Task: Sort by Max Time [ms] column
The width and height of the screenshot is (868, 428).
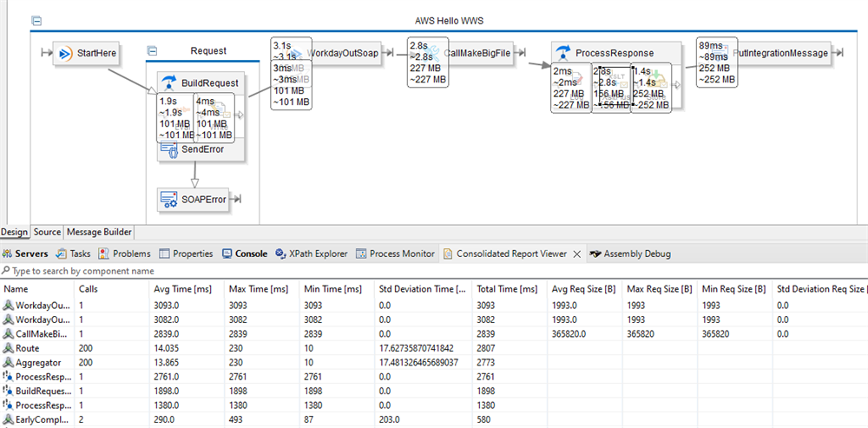Action: [x=262, y=289]
